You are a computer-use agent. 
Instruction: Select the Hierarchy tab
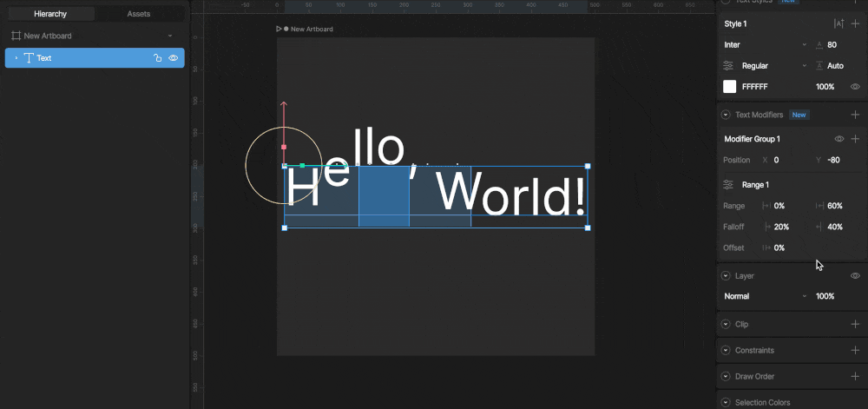[50, 14]
